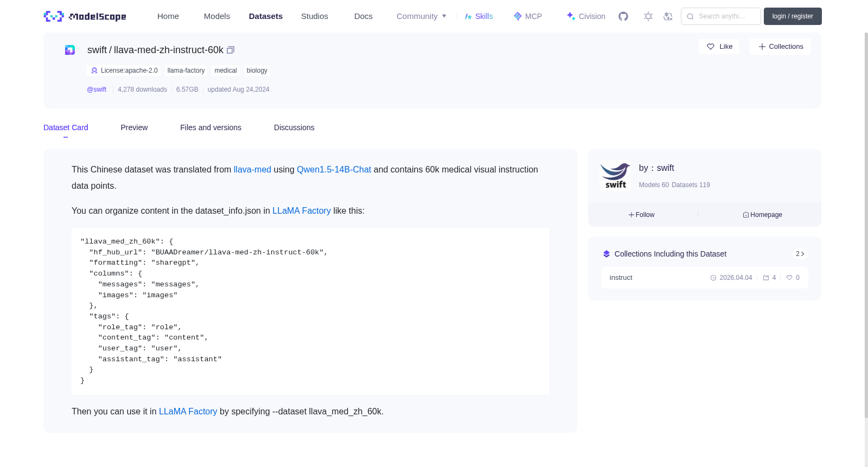868x467 pixels.
Task: Click the magnifier icon in search box
Action: click(690, 16)
